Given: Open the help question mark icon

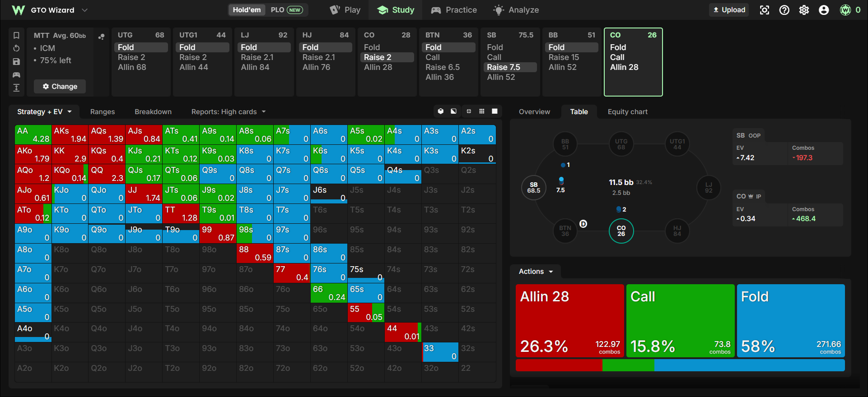Looking at the screenshot, I should coord(784,10).
